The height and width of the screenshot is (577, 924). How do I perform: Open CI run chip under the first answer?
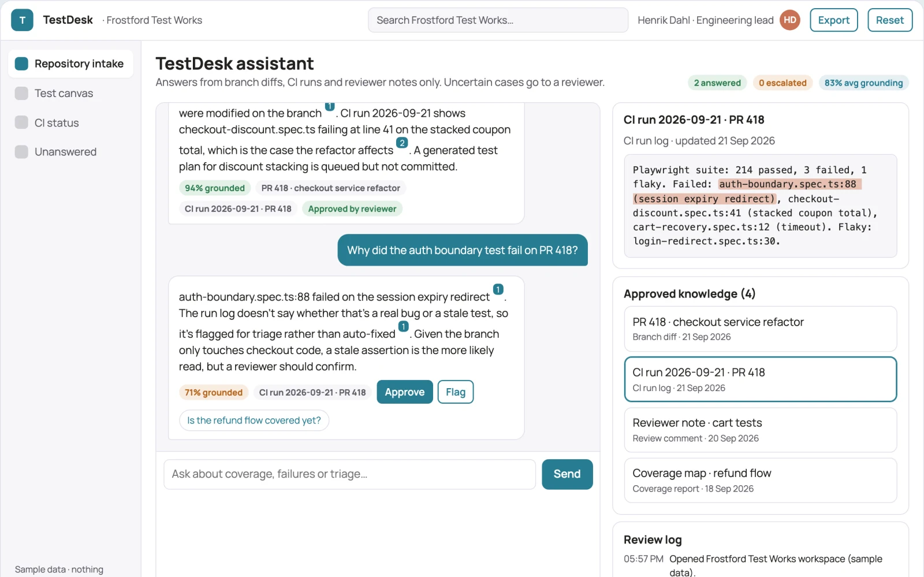click(x=238, y=209)
